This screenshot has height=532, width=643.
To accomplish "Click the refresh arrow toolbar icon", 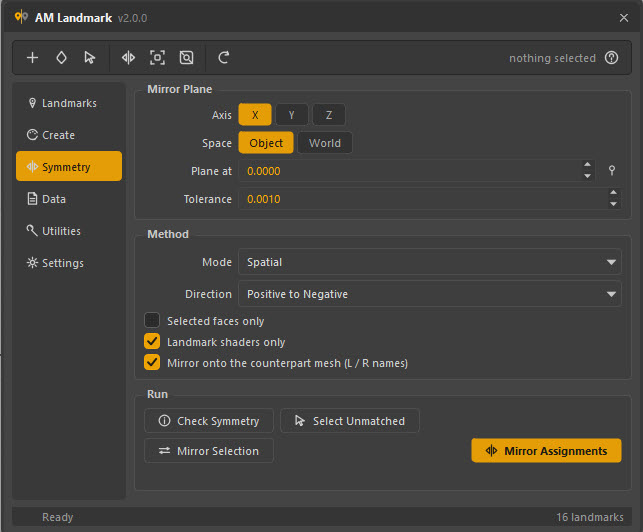I will click(223, 58).
